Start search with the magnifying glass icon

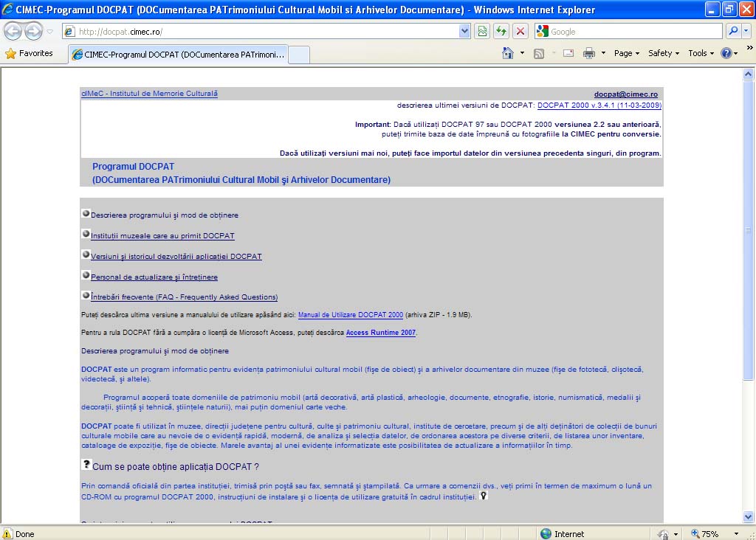tap(733, 31)
